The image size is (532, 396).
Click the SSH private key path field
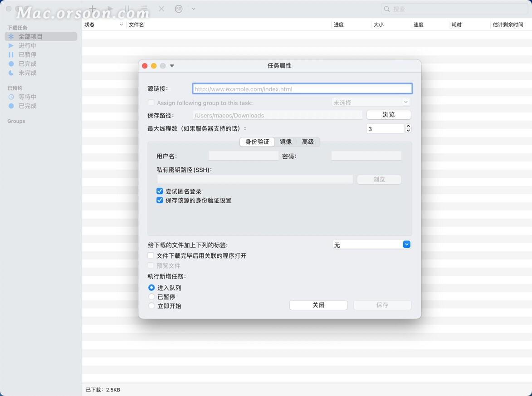[255, 180]
